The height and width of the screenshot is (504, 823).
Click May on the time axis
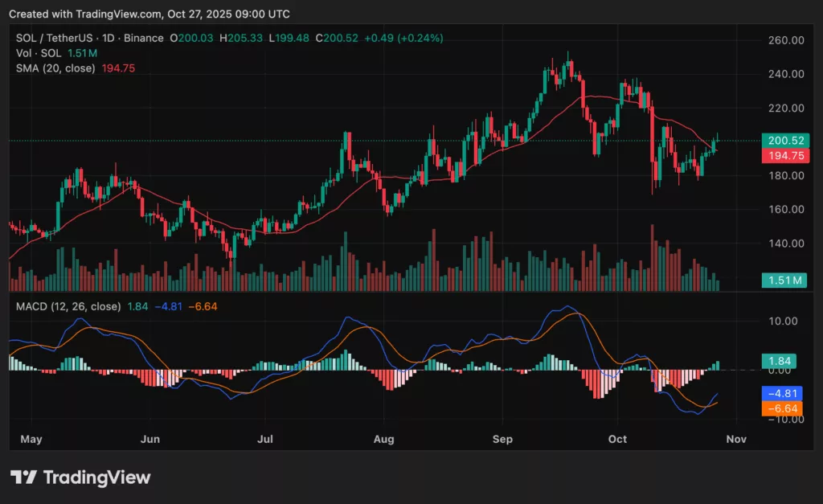coord(31,439)
